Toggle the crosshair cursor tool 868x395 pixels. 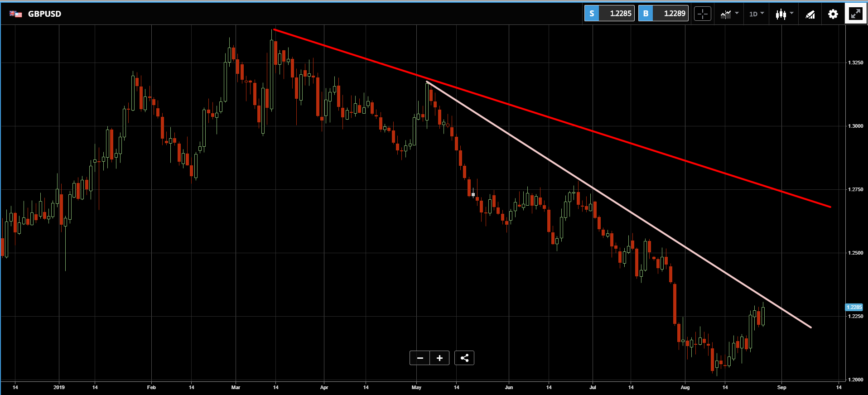703,14
